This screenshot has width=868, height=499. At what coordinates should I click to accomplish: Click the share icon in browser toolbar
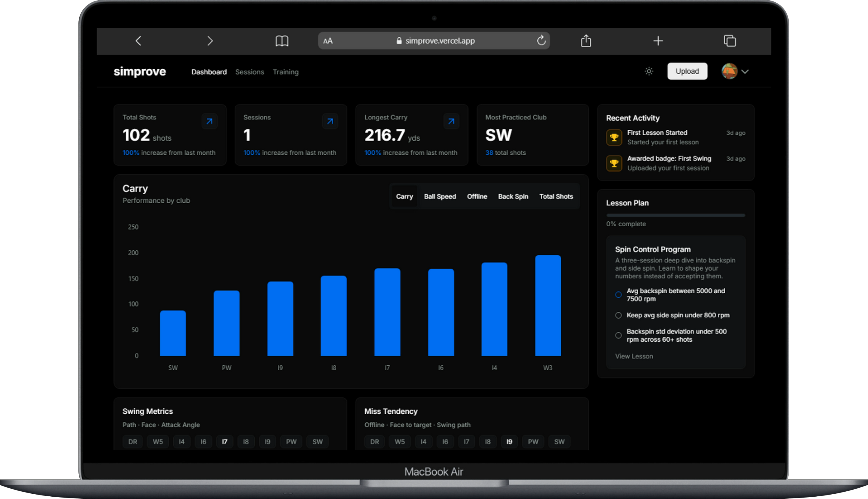(x=586, y=41)
